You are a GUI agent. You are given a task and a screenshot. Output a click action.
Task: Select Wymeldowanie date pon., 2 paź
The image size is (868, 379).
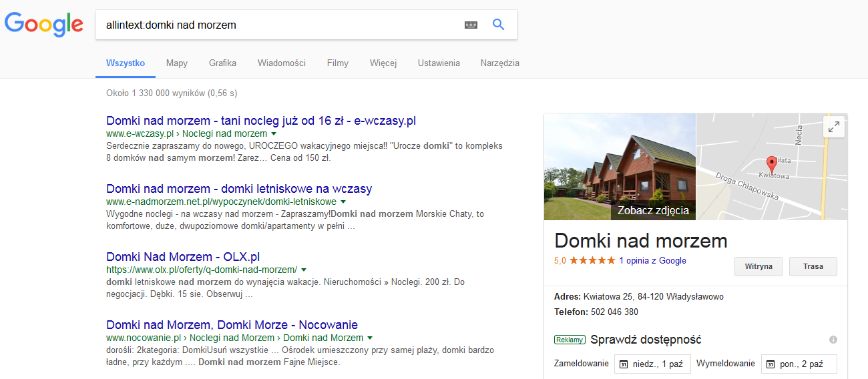pyautogui.click(x=799, y=364)
